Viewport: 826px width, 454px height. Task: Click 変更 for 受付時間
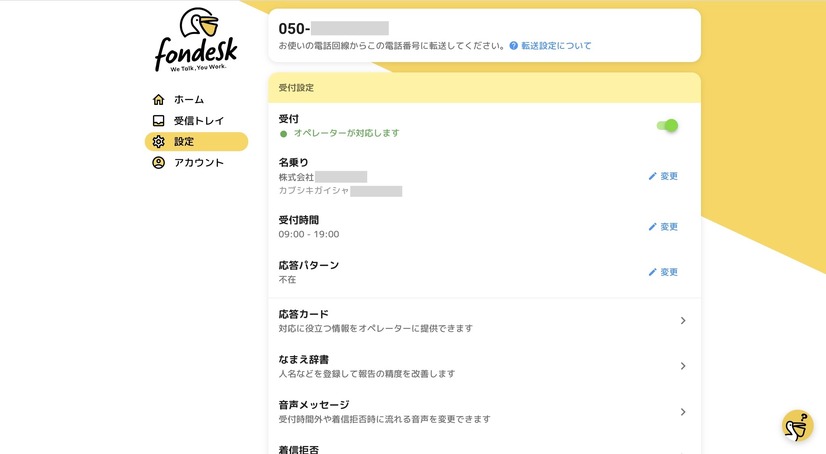coord(663,227)
